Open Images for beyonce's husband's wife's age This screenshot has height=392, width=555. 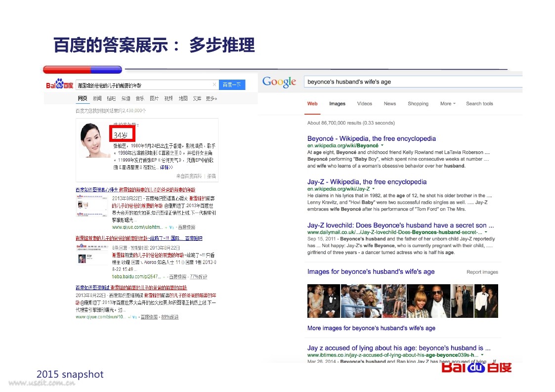pyautogui.click(x=371, y=271)
